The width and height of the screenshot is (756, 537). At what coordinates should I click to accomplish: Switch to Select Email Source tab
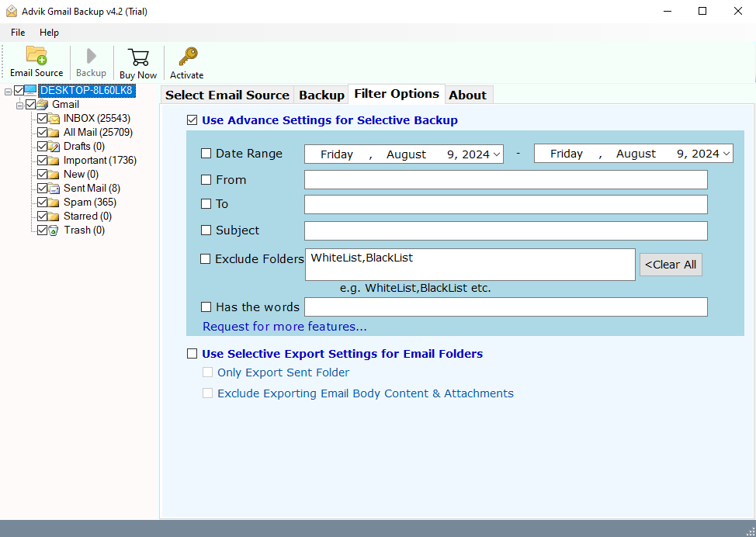click(227, 95)
